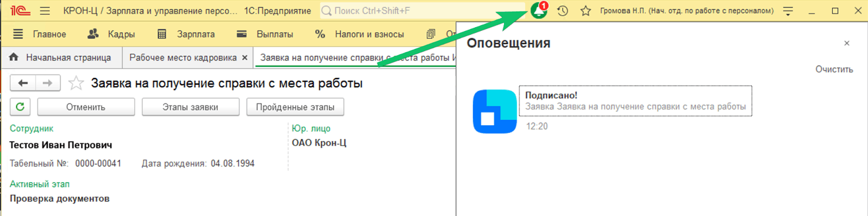Click the 1C logo icon
This screenshot has height=216, width=868.
point(20,11)
